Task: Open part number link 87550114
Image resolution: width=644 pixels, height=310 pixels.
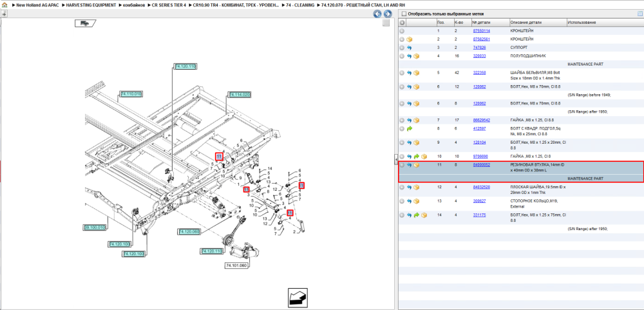Action: tap(481, 31)
